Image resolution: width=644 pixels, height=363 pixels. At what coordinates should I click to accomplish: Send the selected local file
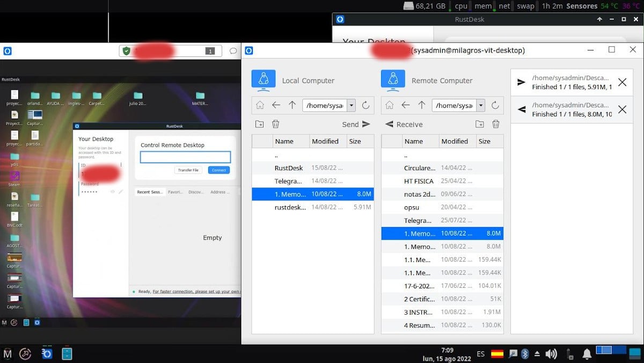pos(356,124)
